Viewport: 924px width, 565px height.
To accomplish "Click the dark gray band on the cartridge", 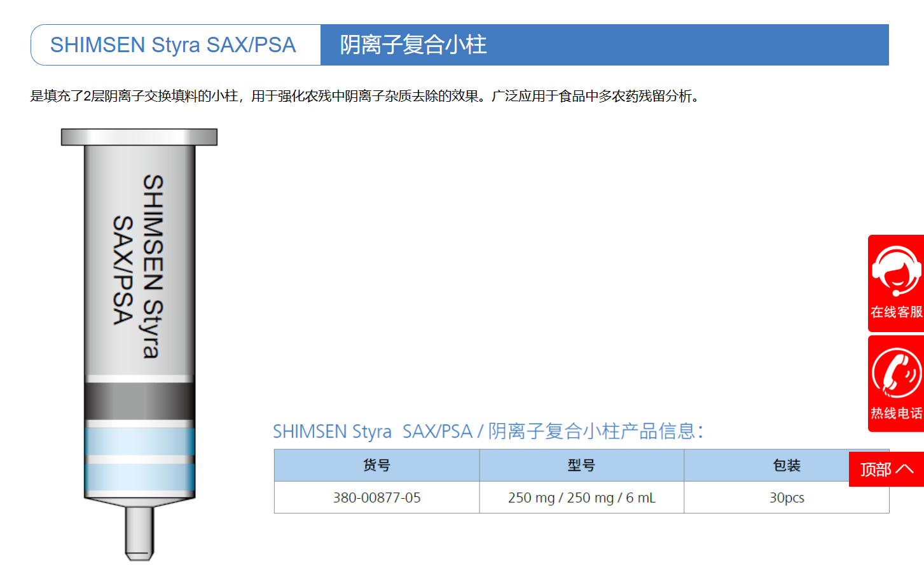I will (x=139, y=401).
